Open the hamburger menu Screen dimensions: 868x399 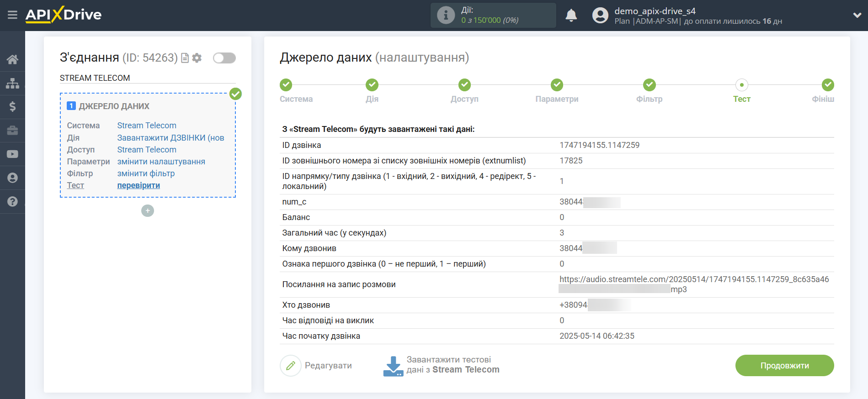pos(12,15)
